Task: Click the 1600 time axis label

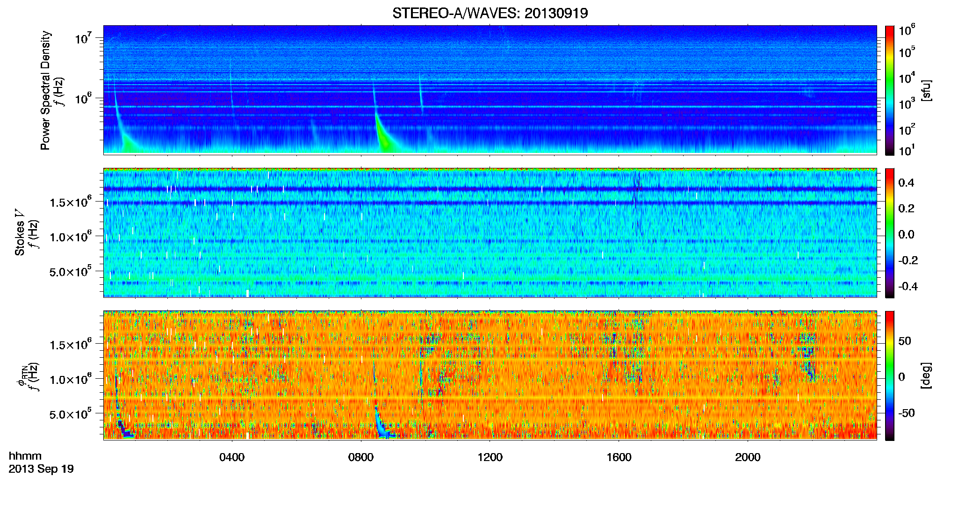Action: 619,457
